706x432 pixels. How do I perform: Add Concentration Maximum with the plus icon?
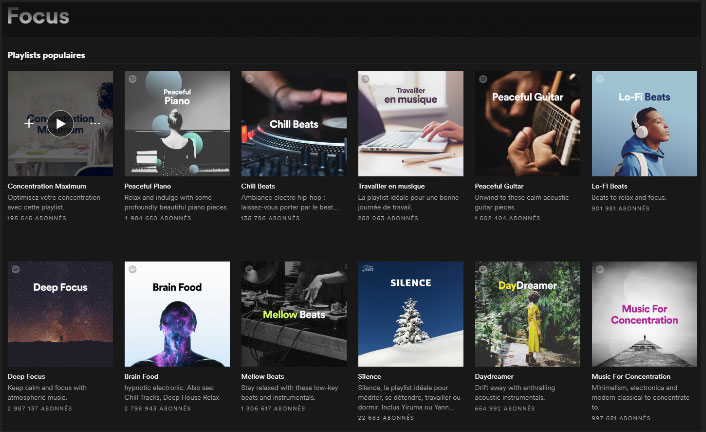(29, 123)
